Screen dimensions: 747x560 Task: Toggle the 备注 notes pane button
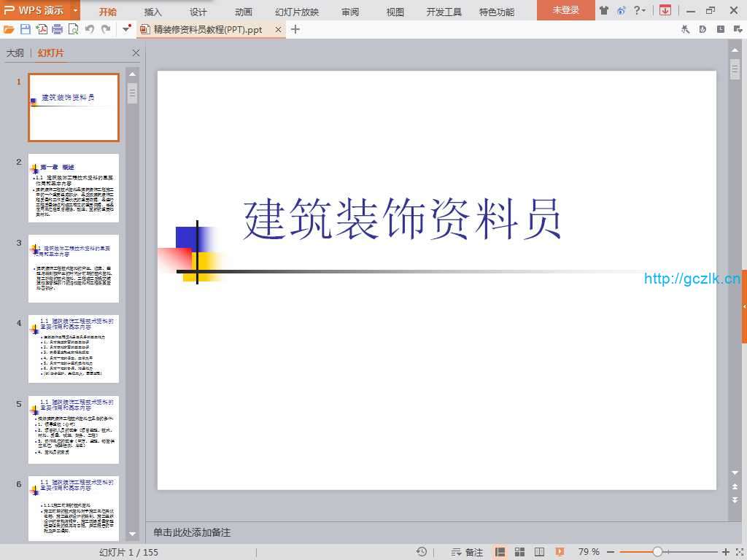click(467, 552)
